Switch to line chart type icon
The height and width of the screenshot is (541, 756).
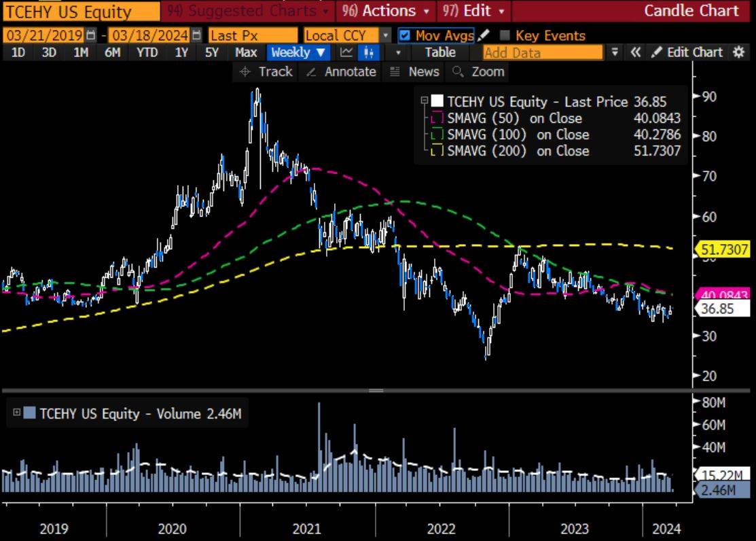346,52
